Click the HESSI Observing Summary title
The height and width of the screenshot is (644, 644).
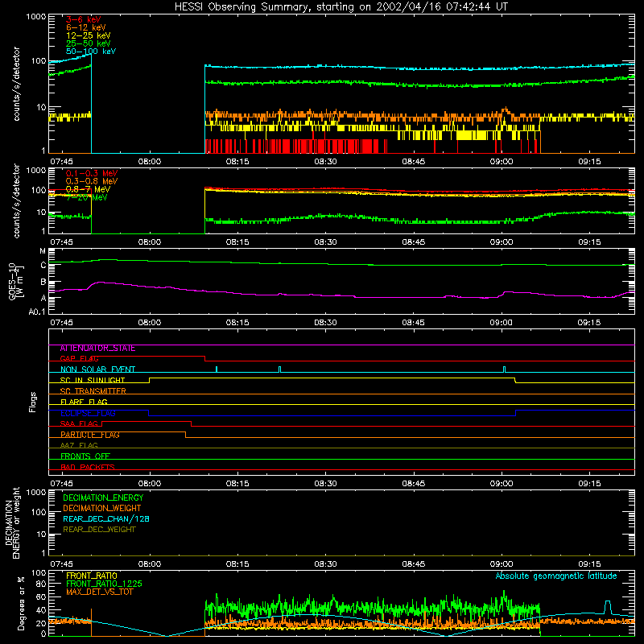pyautogui.click(x=341, y=7)
